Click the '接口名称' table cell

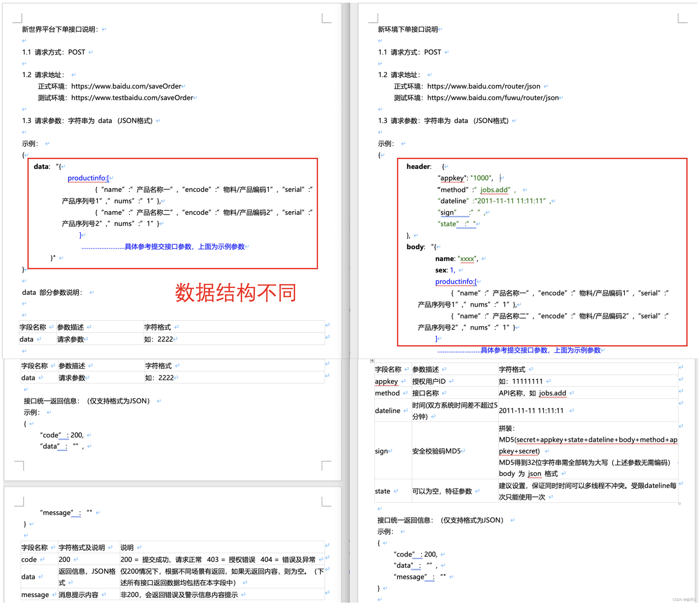455,393
